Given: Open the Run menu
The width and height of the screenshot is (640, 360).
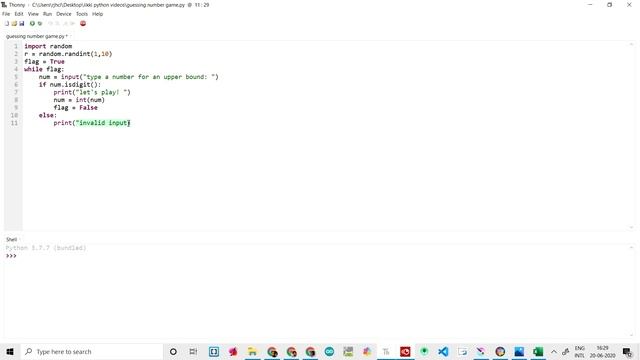Looking at the screenshot, I should click(x=47, y=14).
